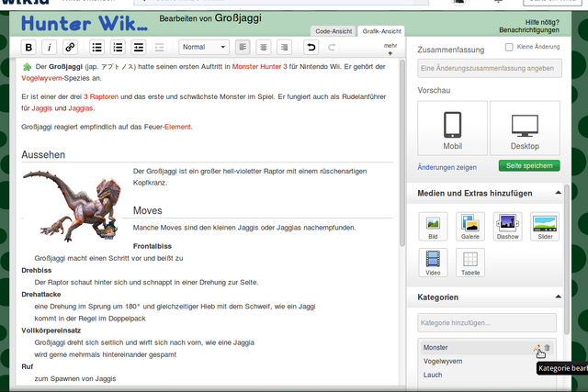This screenshot has width=588, height=392.
Task: Add a Video to the page
Action: (x=433, y=263)
